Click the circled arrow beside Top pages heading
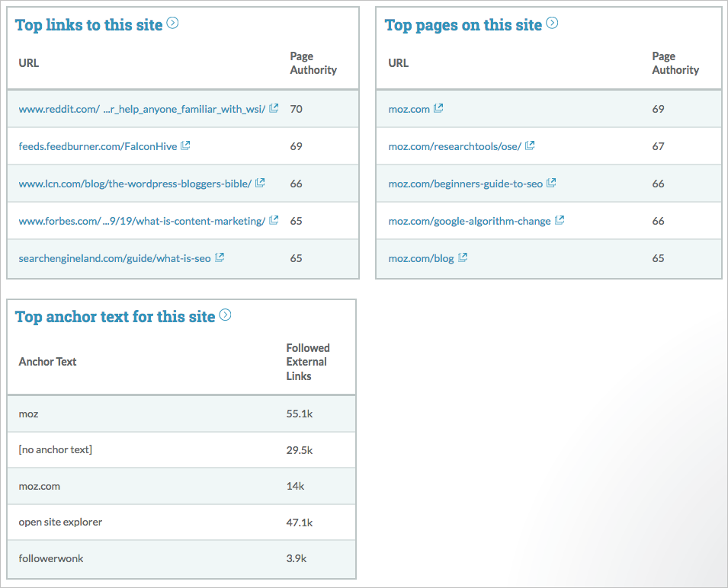Image resolution: width=728 pixels, height=588 pixels. click(552, 23)
